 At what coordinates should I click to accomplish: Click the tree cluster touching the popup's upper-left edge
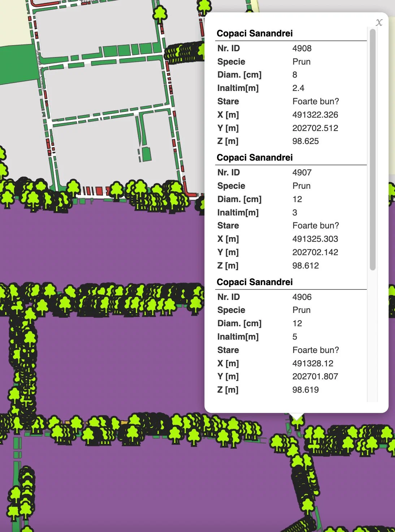click(184, 53)
